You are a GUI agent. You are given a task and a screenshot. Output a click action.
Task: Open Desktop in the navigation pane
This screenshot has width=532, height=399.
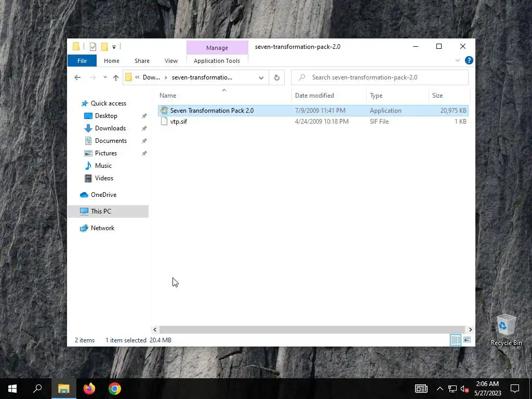pyautogui.click(x=106, y=116)
